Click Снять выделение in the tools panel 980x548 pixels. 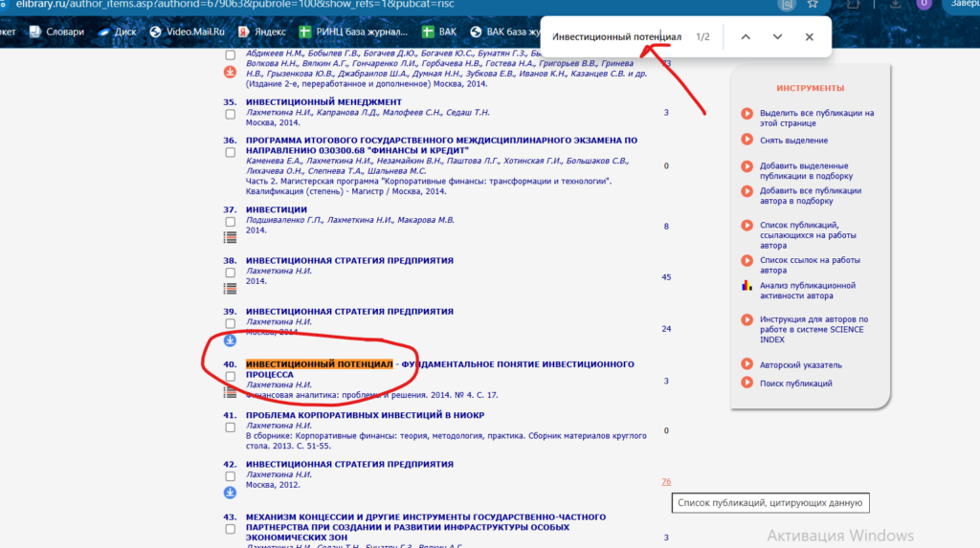pos(793,141)
